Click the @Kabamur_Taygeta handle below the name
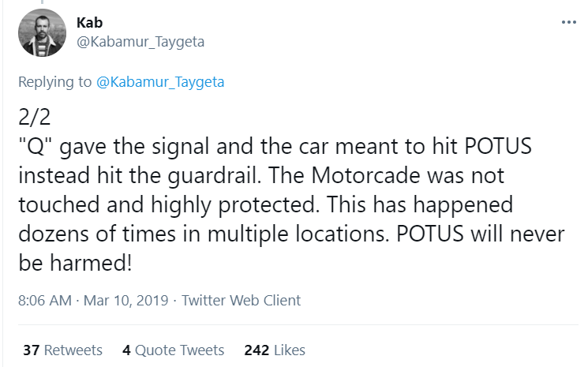Viewport: 588px width, 367px height. click(x=141, y=41)
